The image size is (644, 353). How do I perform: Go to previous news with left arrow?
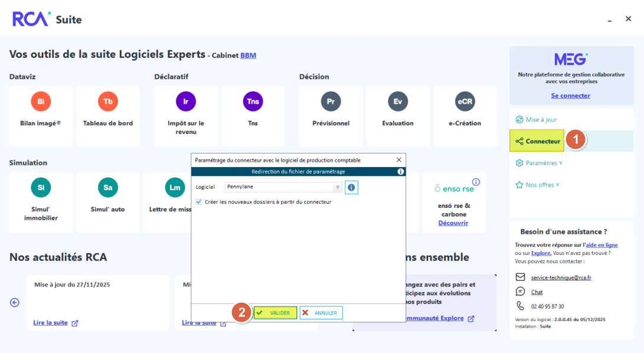click(15, 302)
